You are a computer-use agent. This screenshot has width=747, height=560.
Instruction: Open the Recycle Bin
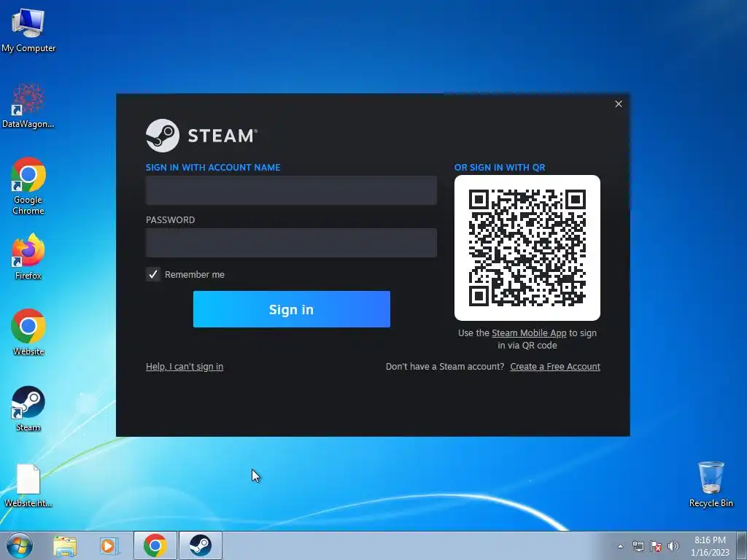[x=711, y=484]
